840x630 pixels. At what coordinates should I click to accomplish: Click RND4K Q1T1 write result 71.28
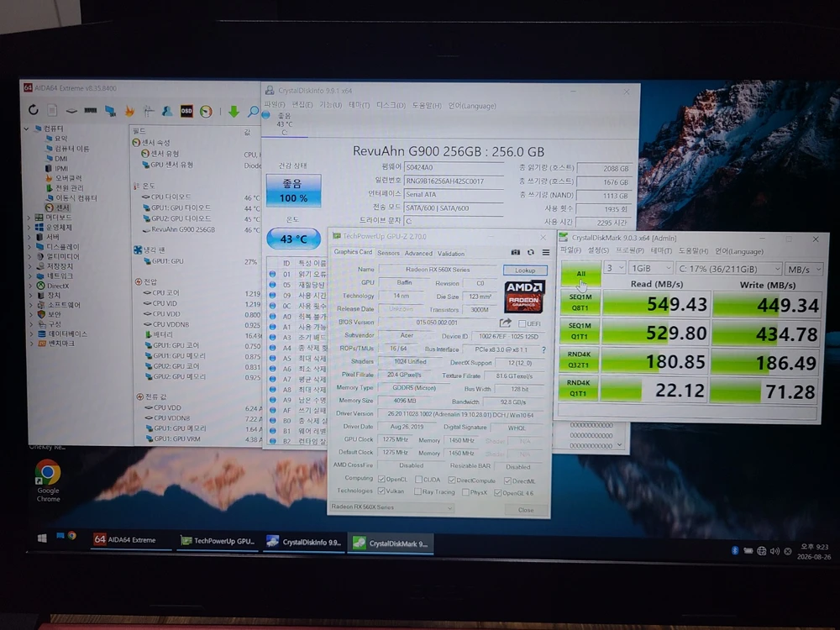click(764, 391)
